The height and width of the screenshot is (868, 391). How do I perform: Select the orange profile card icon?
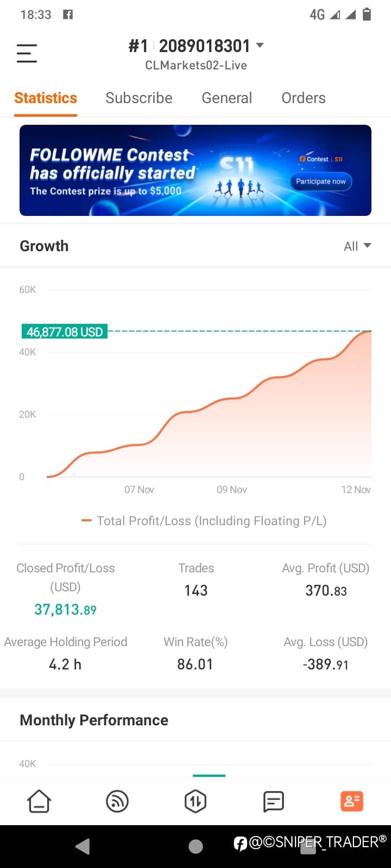[x=351, y=801]
